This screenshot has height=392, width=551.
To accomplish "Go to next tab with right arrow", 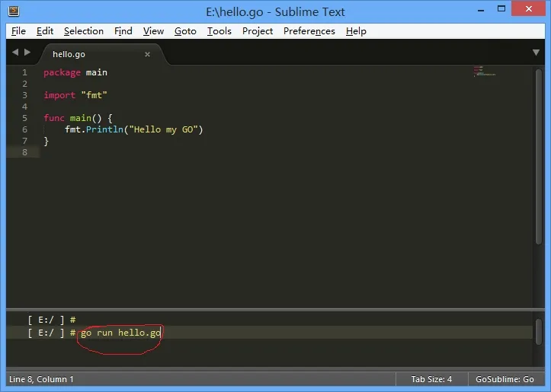I will (x=27, y=53).
